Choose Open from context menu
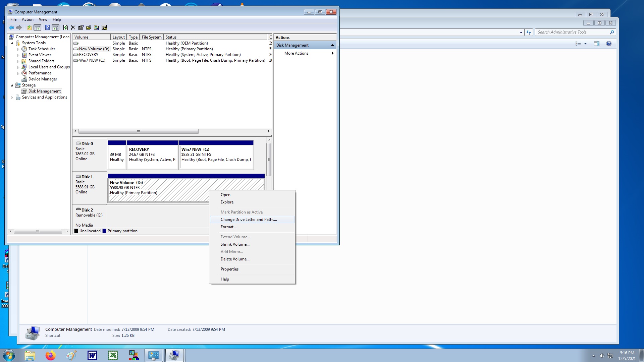Image resolution: width=644 pixels, height=362 pixels. click(252, 195)
